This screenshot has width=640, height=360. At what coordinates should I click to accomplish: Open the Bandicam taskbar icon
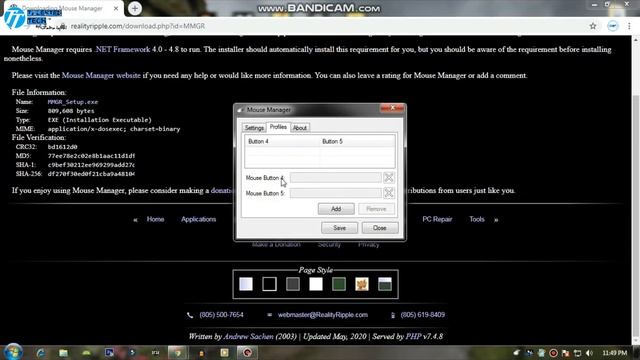pyautogui.click(x=247, y=353)
